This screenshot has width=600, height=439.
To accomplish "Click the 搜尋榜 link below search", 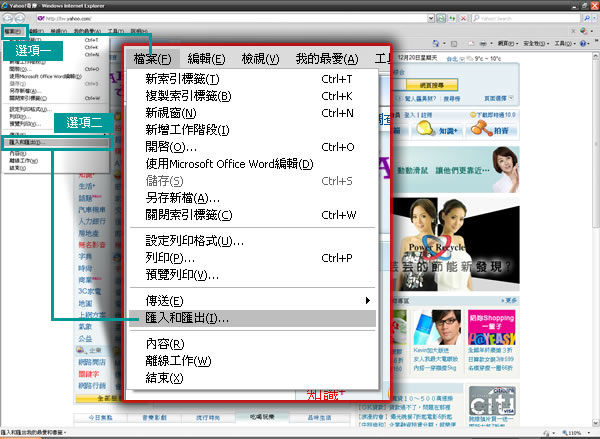I will 452,99.
